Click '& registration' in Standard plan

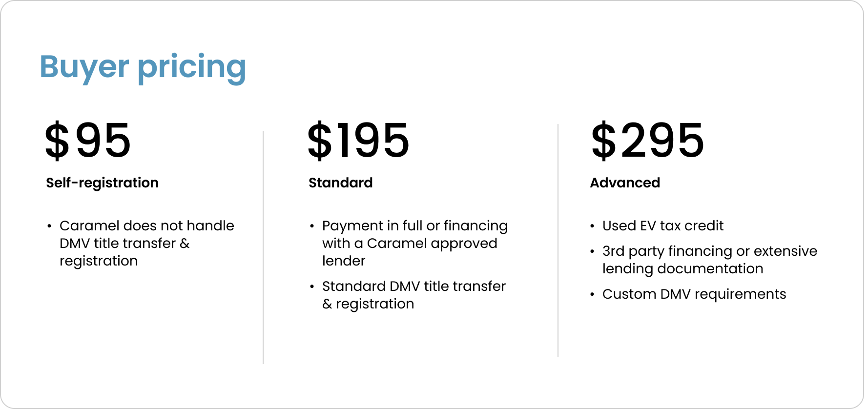click(x=368, y=304)
